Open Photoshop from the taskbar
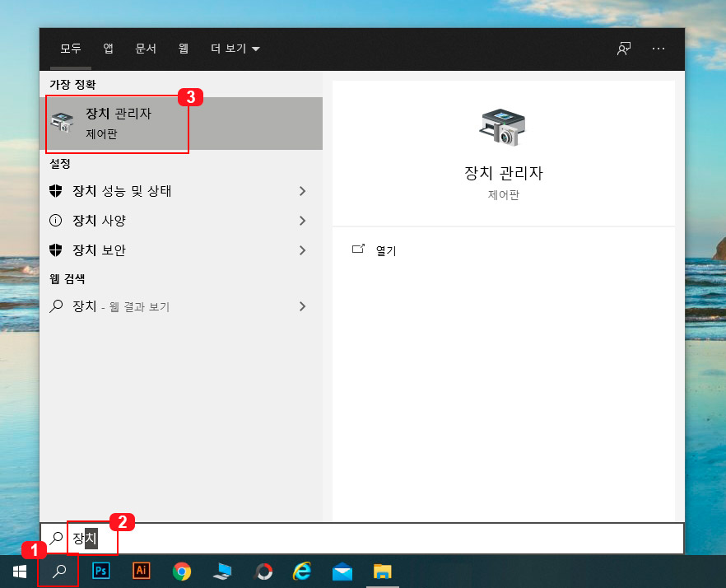The height and width of the screenshot is (588, 726). [x=100, y=570]
